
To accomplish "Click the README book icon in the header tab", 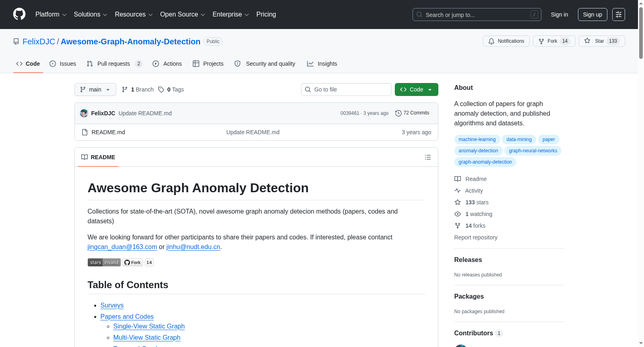I will pos(85,157).
